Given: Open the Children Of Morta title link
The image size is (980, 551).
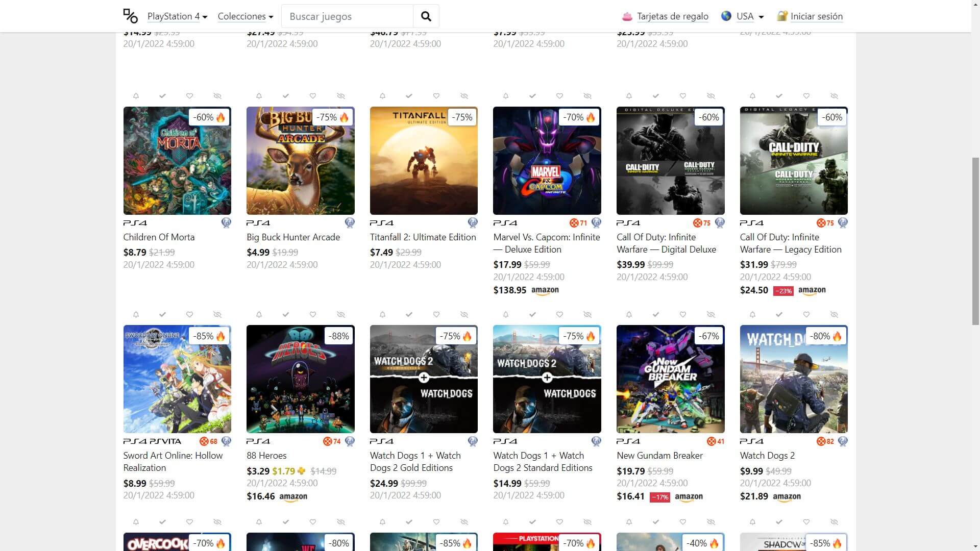Looking at the screenshot, I should (x=159, y=237).
